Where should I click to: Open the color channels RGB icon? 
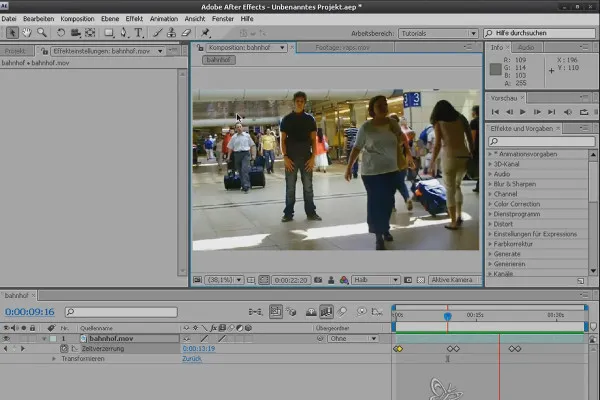(x=344, y=280)
